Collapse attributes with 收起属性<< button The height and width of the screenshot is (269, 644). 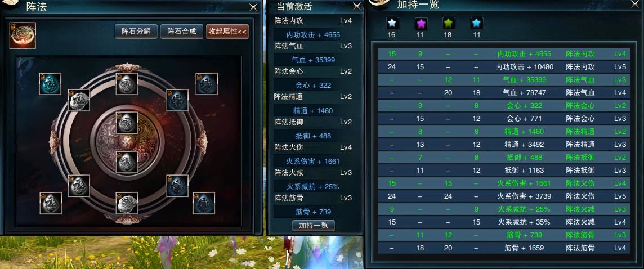tap(227, 31)
